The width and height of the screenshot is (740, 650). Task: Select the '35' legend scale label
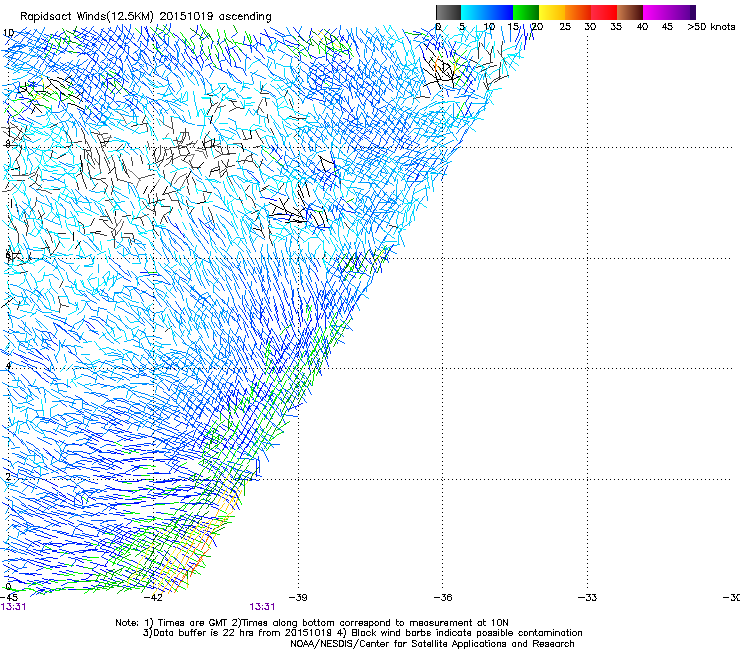pyautogui.click(x=616, y=27)
